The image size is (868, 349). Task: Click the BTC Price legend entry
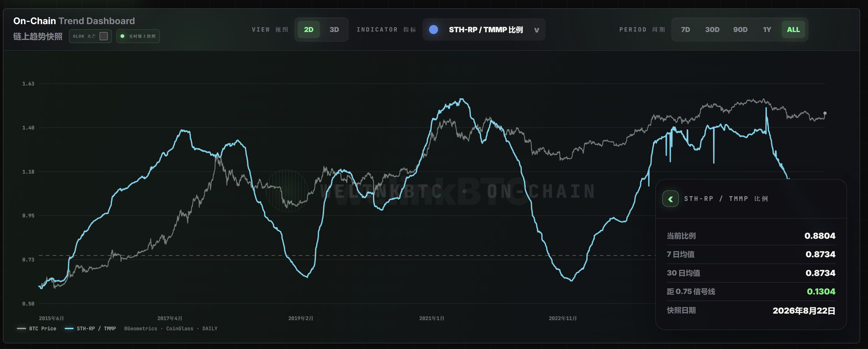point(37,328)
